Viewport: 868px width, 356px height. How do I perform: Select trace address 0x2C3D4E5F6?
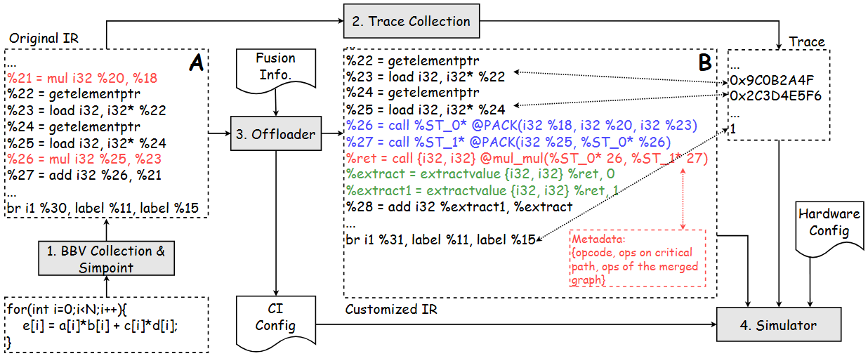coord(775,95)
